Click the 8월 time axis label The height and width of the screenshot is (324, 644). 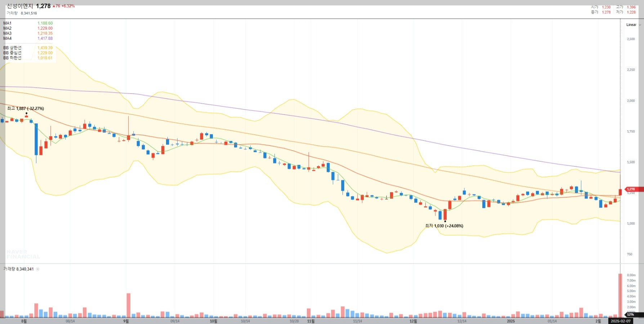coord(24,321)
